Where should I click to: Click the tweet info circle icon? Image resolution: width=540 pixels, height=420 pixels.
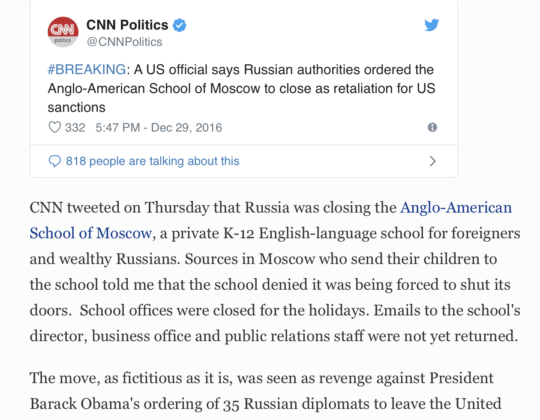click(x=432, y=127)
